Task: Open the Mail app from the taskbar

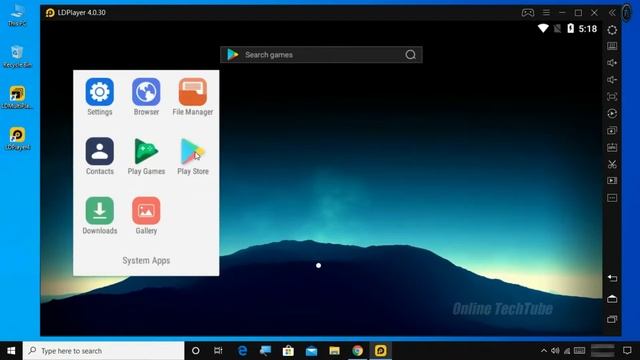Action: pos(311,351)
